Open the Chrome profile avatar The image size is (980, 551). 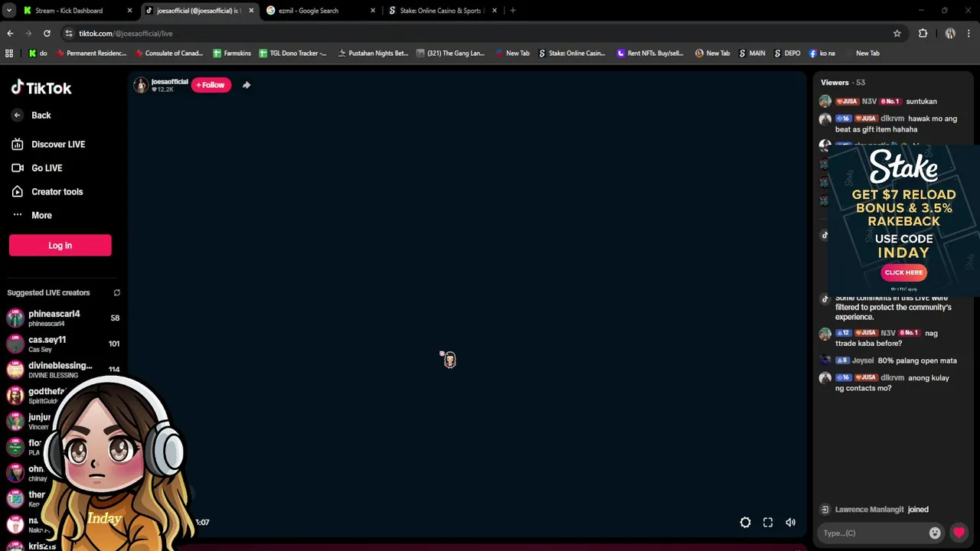click(950, 34)
